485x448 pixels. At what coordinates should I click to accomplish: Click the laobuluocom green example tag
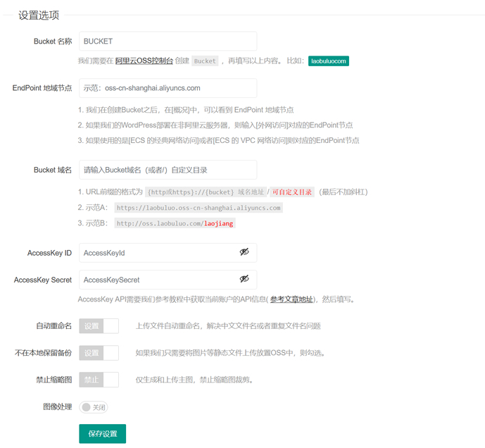coord(329,61)
